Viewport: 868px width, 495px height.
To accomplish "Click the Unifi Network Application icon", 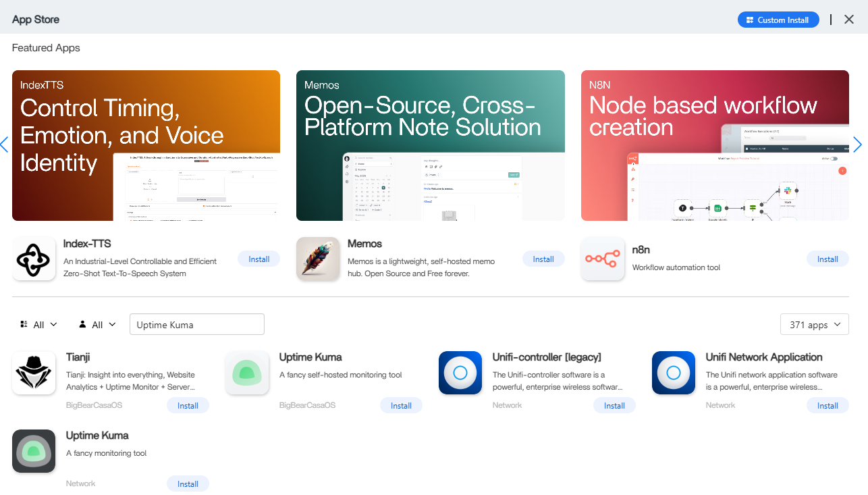I will click(674, 373).
